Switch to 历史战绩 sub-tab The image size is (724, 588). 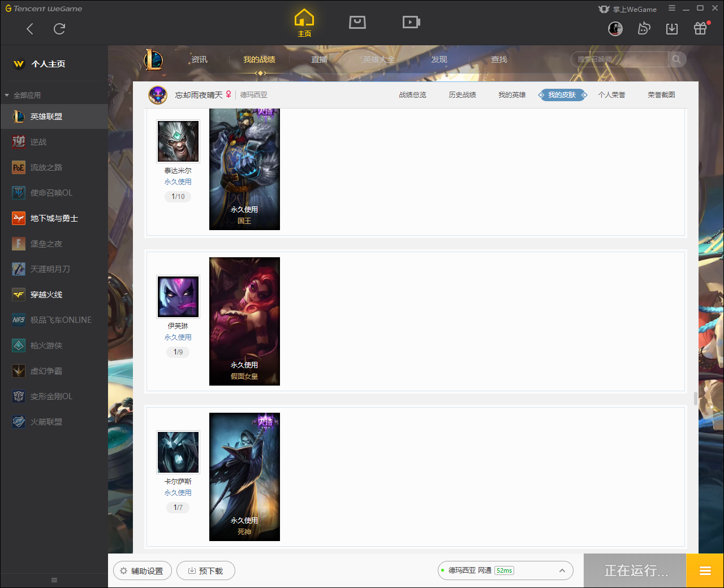coord(462,95)
